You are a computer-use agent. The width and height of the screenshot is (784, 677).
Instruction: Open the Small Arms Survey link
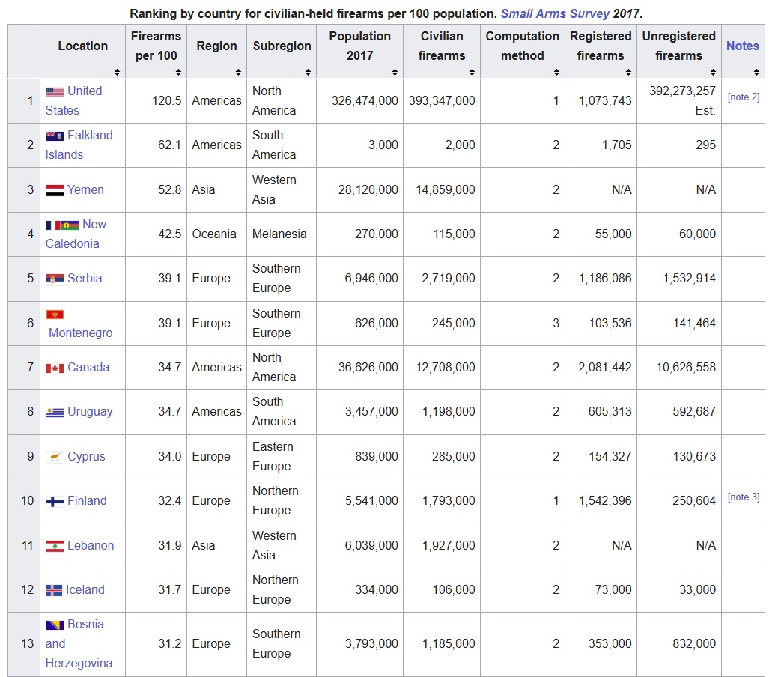tap(555, 14)
